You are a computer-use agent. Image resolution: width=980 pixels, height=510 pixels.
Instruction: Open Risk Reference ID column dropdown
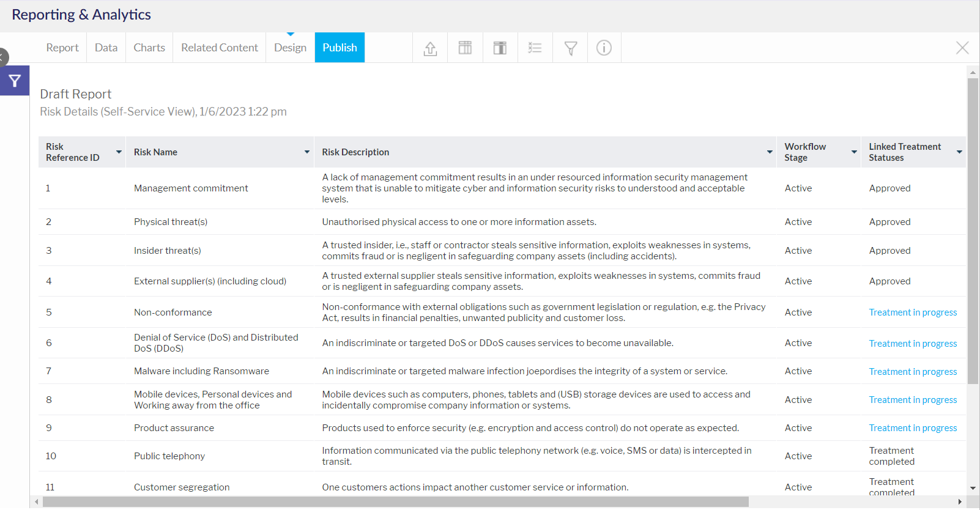click(119, 152)
